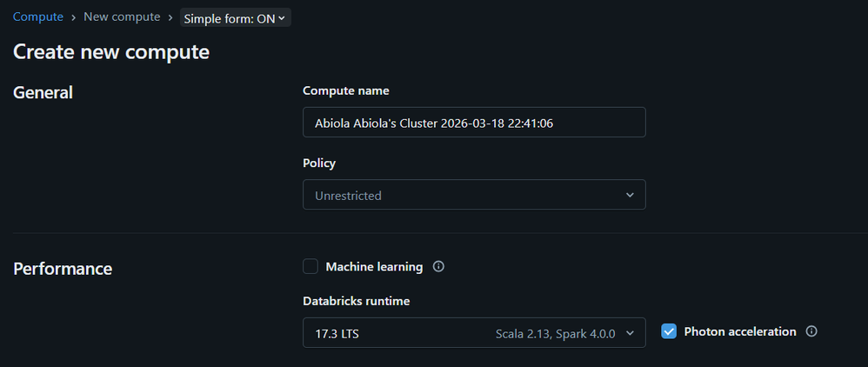Go to Compute in the breadcrumb

(37, 17)
